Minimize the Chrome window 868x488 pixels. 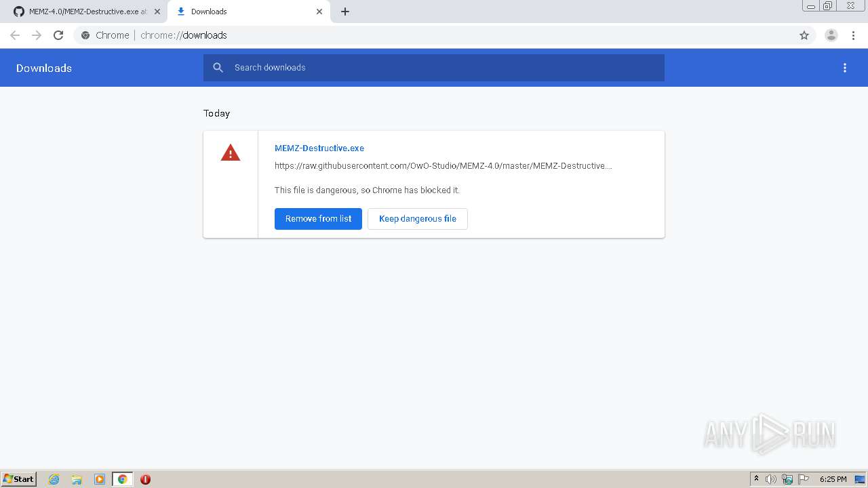811,6
